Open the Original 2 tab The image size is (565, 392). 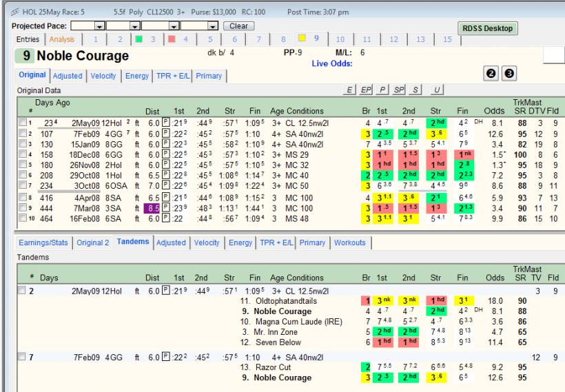coord(92,243)
